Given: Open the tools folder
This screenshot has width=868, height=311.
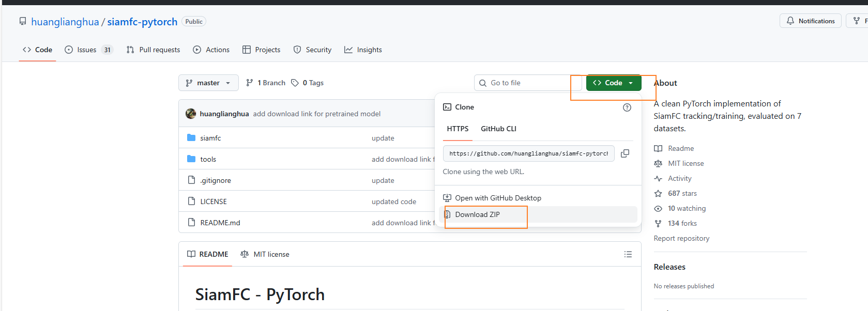Looking at the screenshot, I should pyautogui.click(x=208, y=159).
